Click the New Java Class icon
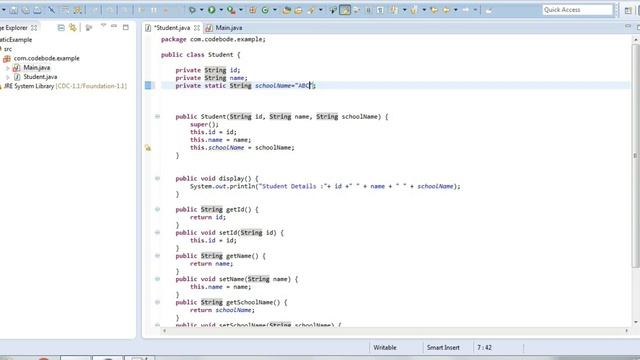The width and height of the screenshot is (640, 360). point(265,10)
